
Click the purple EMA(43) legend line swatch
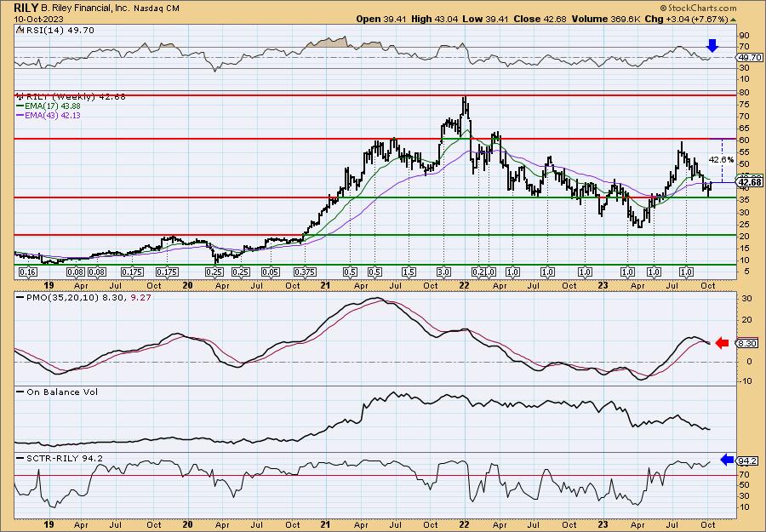pyautogui.click(x=20, y=116)
